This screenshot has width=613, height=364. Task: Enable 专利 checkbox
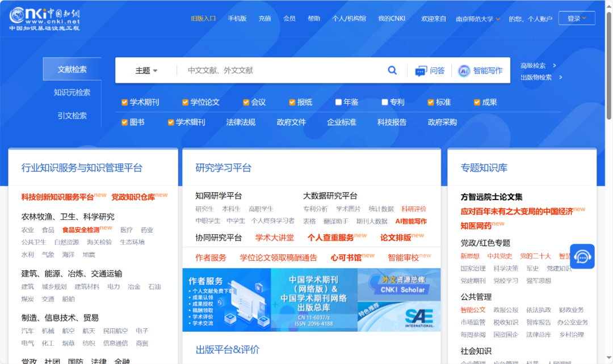[385, 102]
